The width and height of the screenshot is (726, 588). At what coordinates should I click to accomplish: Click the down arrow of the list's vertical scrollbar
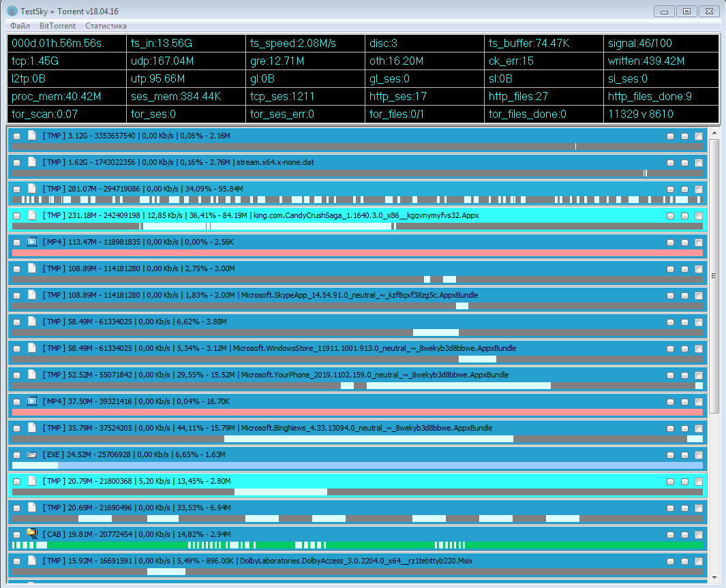click(x=714, y=578)
